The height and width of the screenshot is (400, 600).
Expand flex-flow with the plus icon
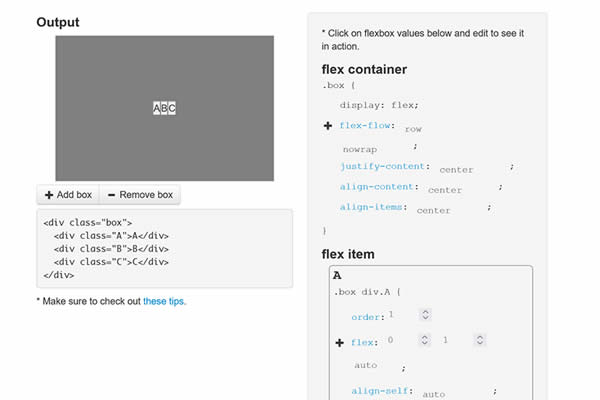click(x=328, y=126)
